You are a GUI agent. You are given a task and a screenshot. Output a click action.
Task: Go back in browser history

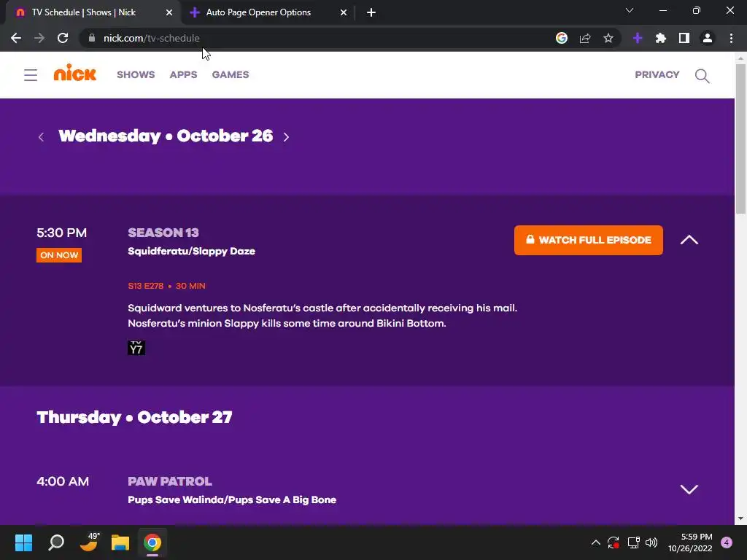16,38
